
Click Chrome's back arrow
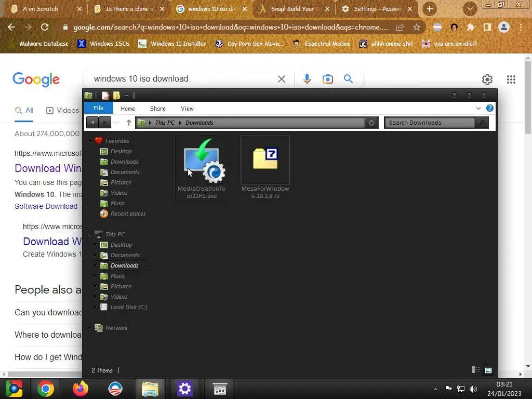(x=11, y=27)
